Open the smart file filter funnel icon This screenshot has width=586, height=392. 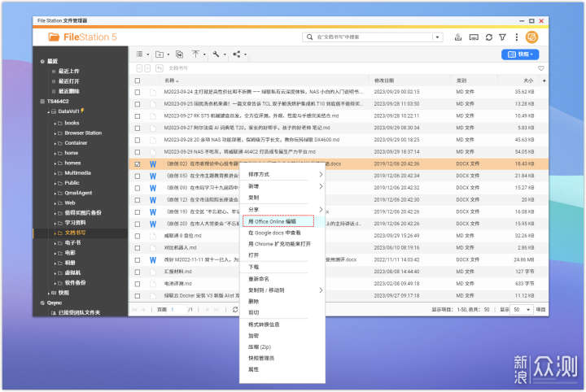(x=503, y=37)
